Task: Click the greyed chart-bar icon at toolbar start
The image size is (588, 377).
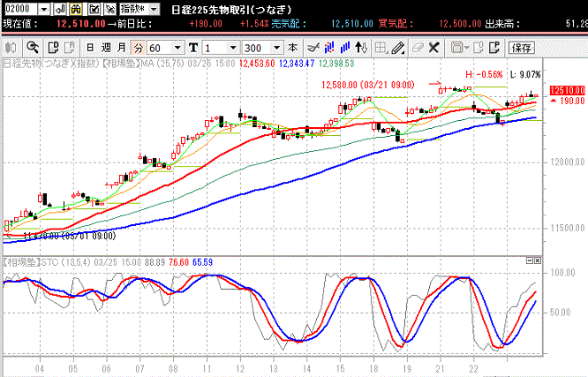Action: pos(11,48)
